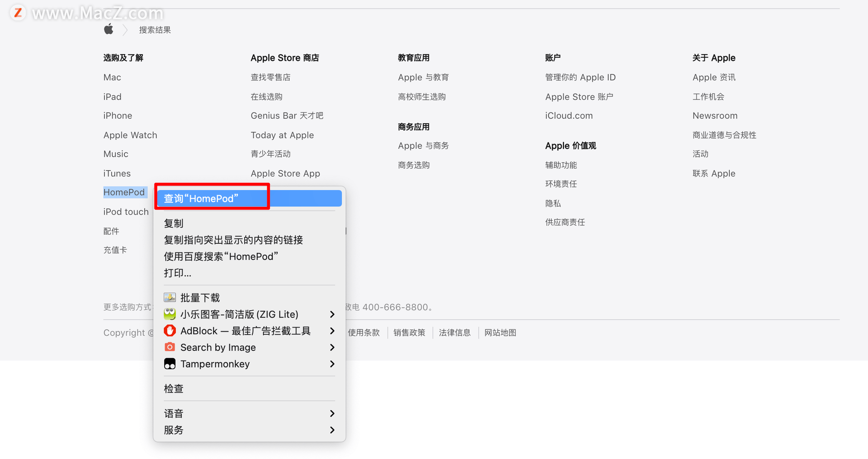
Task: Open the iPod touch link
Action: (x=126, y=212)
